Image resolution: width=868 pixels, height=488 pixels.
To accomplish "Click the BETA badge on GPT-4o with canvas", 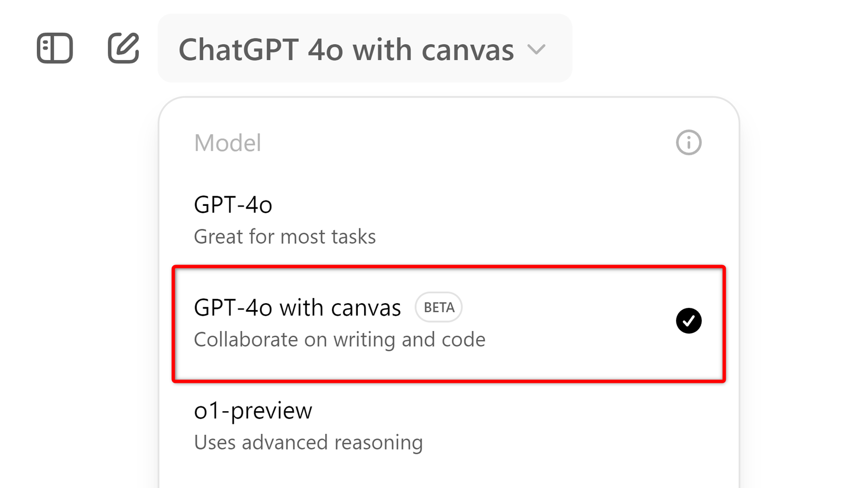I will pos(438,307).
